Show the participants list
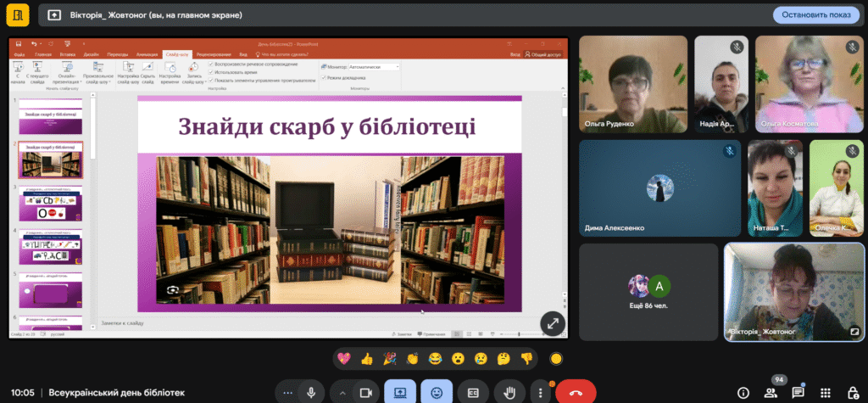The image size is (868, 403). (771, 393)
